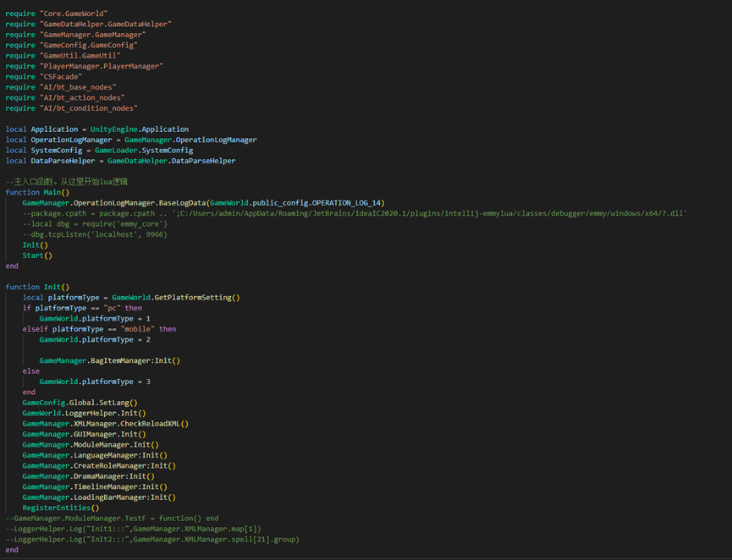Click the local Application declaration line
This screenshot has width=732, height=560.
tap(96, 129)
